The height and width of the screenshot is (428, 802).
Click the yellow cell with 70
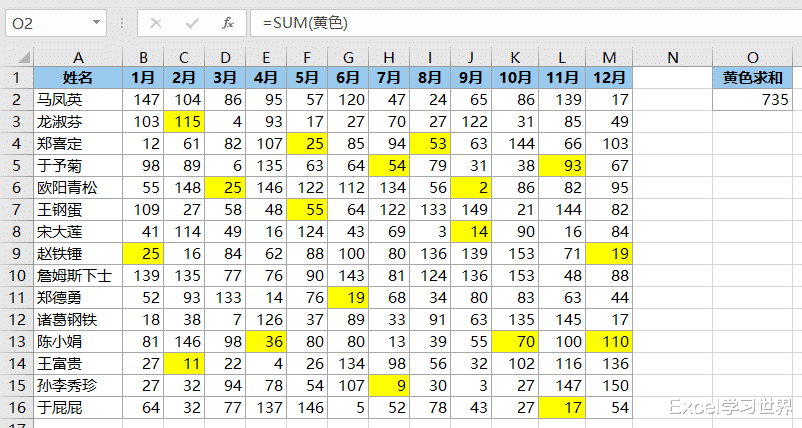click(x=515, y=342)
